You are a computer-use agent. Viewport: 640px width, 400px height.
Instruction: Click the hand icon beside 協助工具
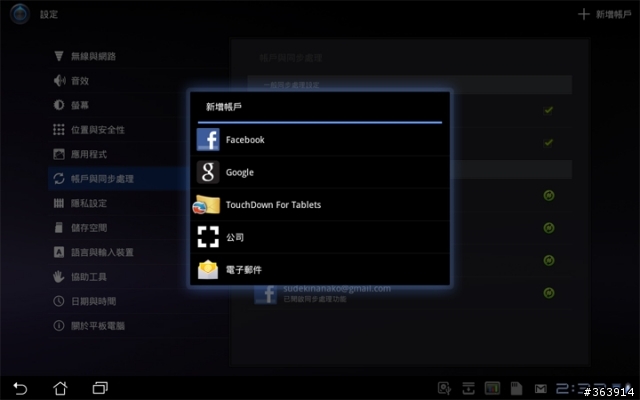coord(59,276)
